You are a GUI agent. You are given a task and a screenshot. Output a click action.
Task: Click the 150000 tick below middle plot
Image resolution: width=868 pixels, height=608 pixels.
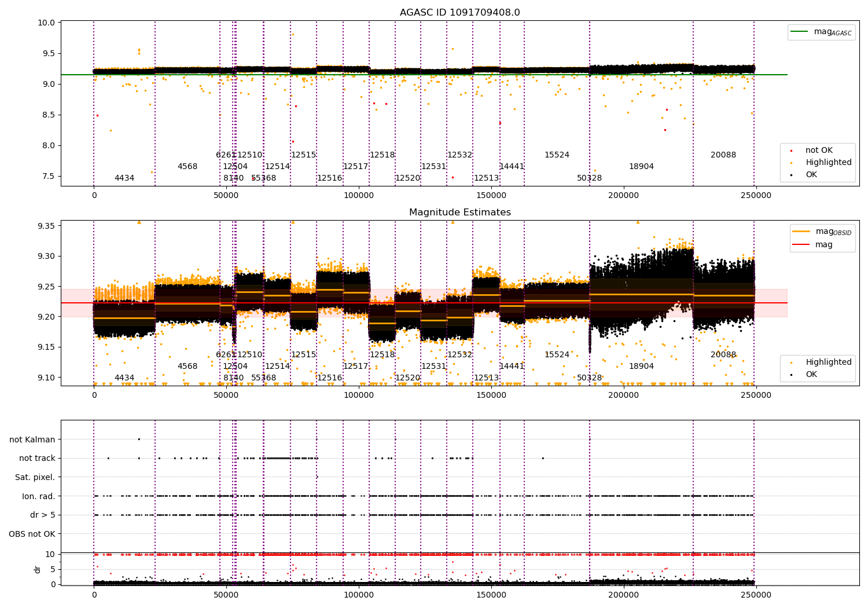(491, 395)
